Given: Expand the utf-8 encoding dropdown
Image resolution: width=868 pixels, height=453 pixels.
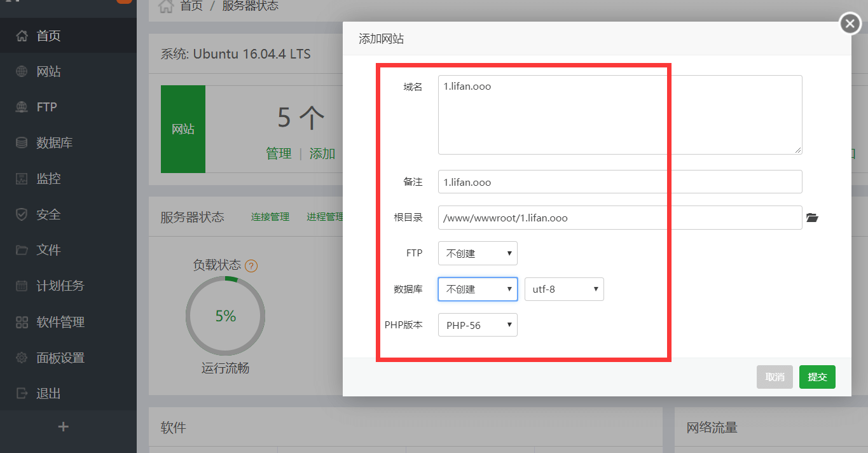Looking at the screenshot, I should [563, 289].
